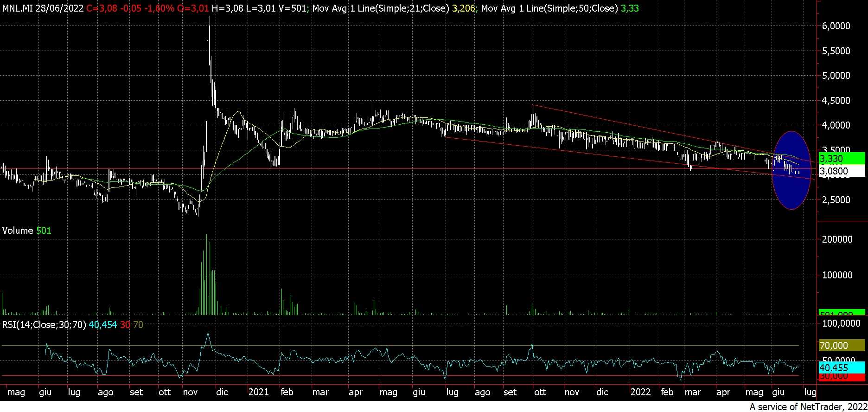The image size is (868, 412).
Task: Select the 50-period moving average legend label
Action: [x=549, y=8]
